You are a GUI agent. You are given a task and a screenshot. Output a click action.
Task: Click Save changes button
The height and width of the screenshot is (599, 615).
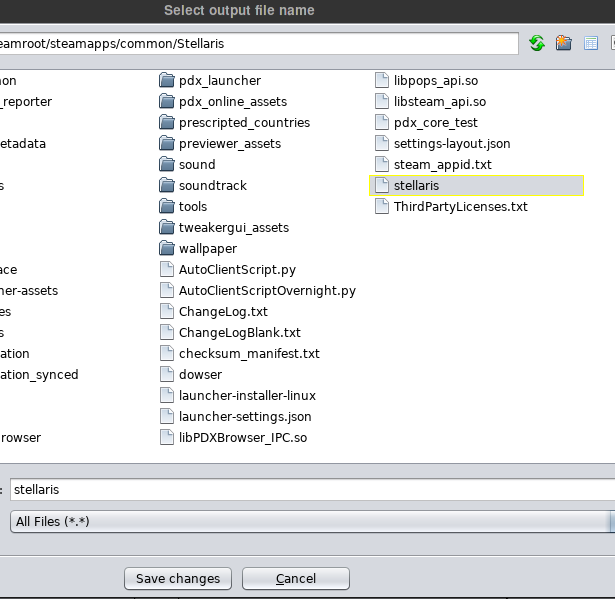[178, 579]
